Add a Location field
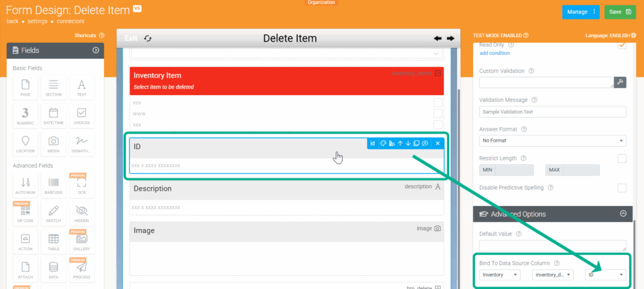644x289 pixels. [x=25, y=144]
